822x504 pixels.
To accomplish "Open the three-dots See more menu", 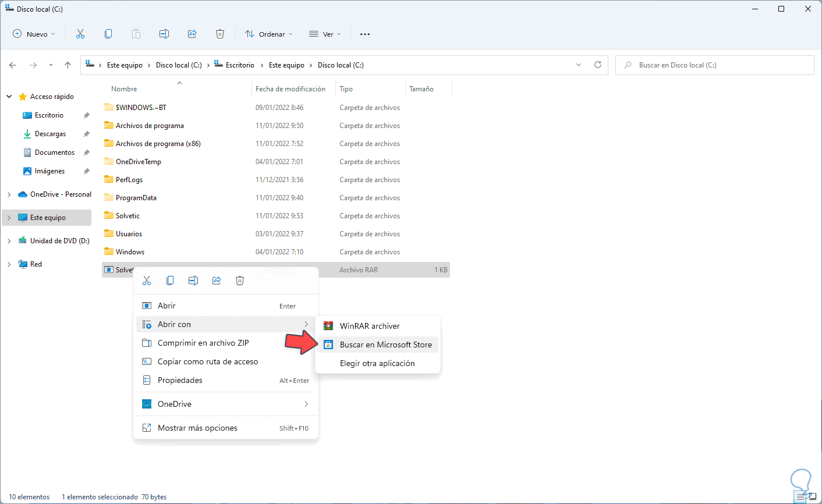I will coord(365,34).
